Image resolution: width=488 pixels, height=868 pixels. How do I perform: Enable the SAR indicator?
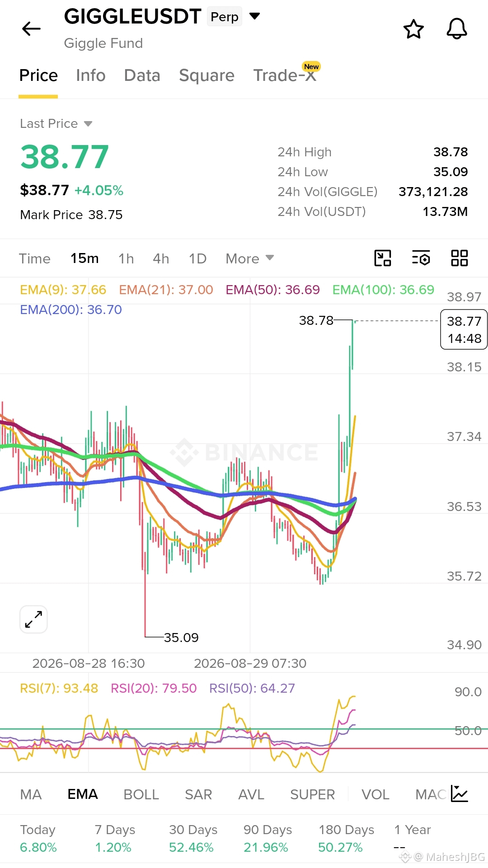(198, 794)
